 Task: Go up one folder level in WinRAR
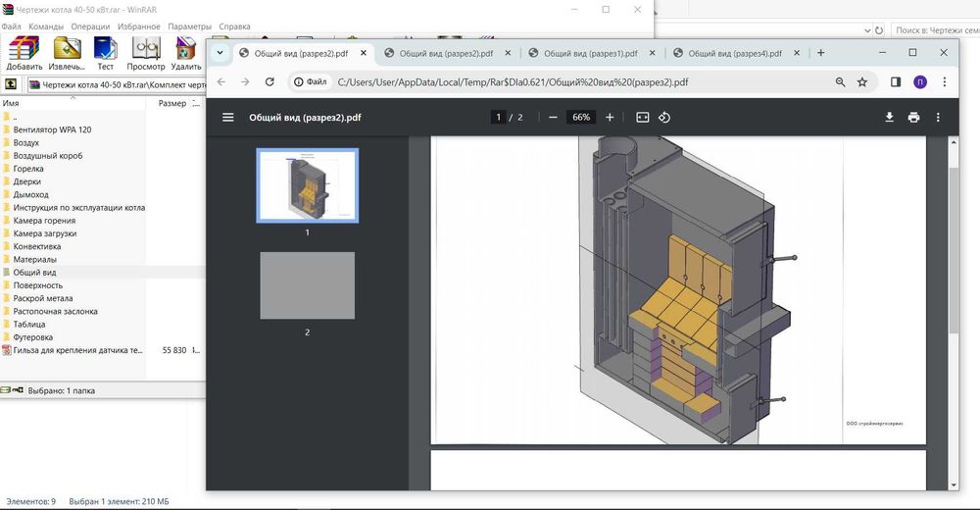pos(11,84)
